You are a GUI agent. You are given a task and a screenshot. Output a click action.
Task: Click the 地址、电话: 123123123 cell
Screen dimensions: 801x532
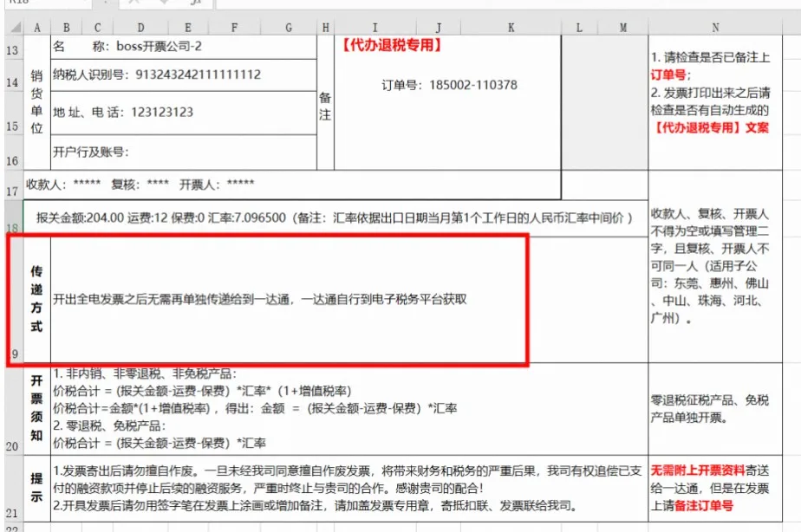coord(184,113)
